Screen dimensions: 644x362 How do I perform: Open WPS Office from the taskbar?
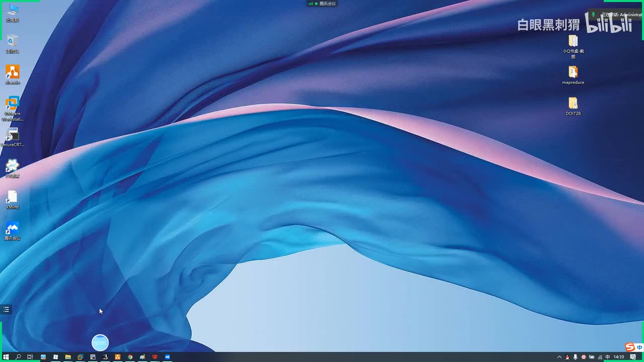click(155, 357)
